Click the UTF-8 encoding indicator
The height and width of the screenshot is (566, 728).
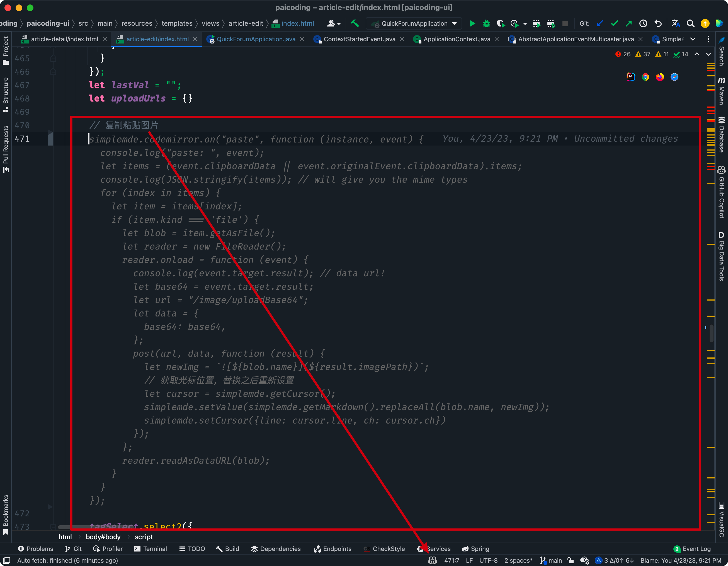point(488,560)
